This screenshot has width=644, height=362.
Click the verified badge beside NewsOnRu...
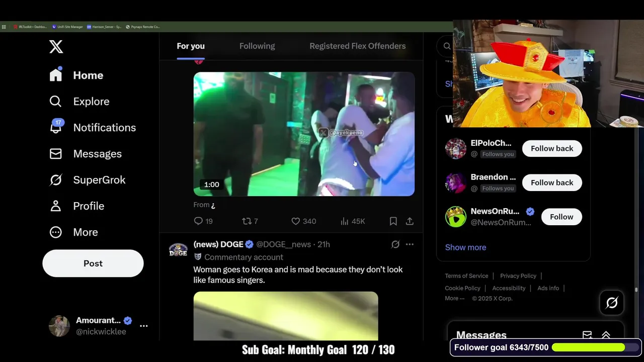tap(530, 212)
